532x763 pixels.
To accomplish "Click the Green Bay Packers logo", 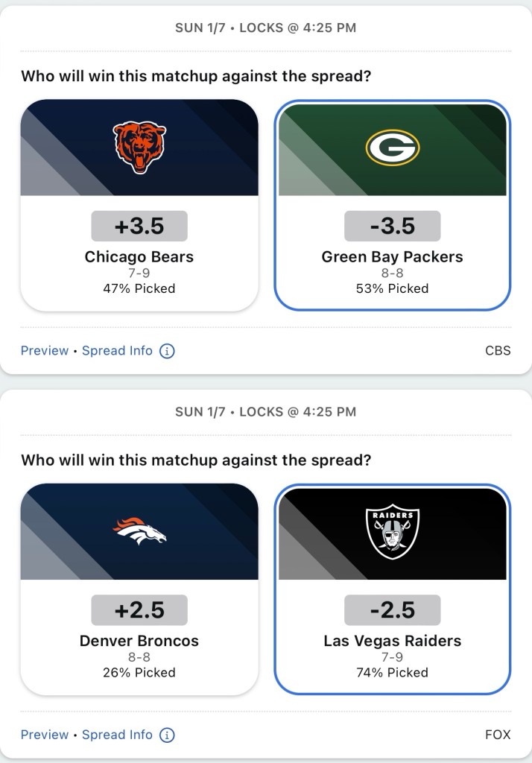I will [393, 148].
